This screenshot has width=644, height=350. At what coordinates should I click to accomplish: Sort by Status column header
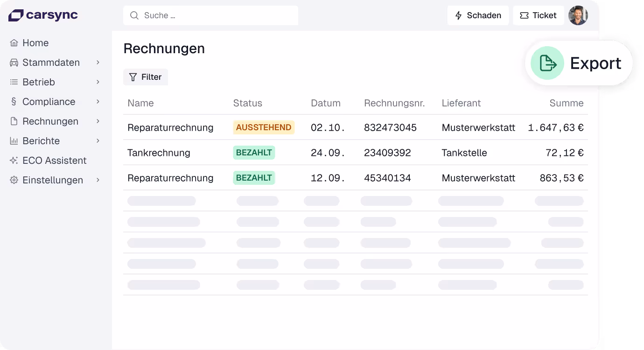[x=248, y=103]
